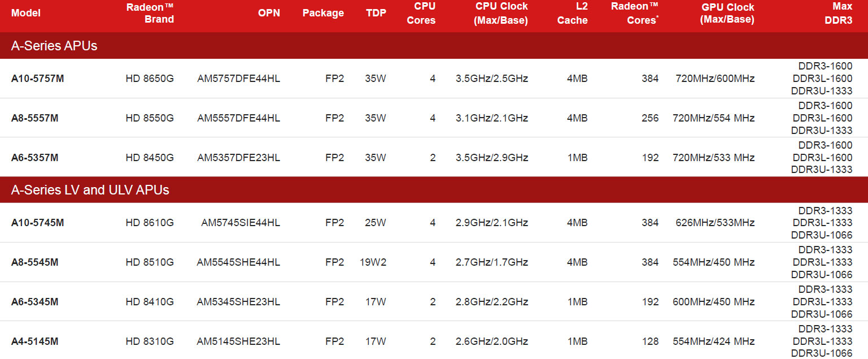Select the TDP column header
868x359 pixels.
click(376, 13)
